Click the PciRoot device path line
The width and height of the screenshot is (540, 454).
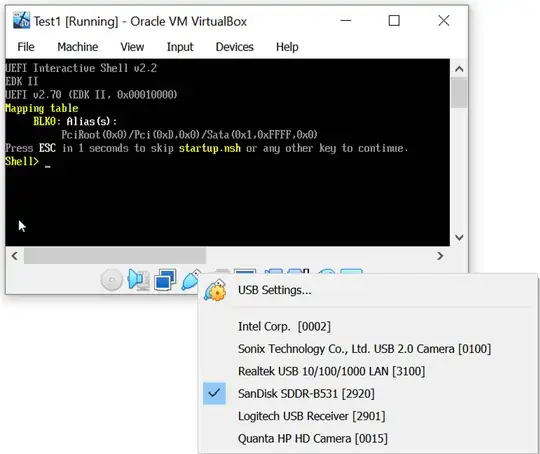189,135
